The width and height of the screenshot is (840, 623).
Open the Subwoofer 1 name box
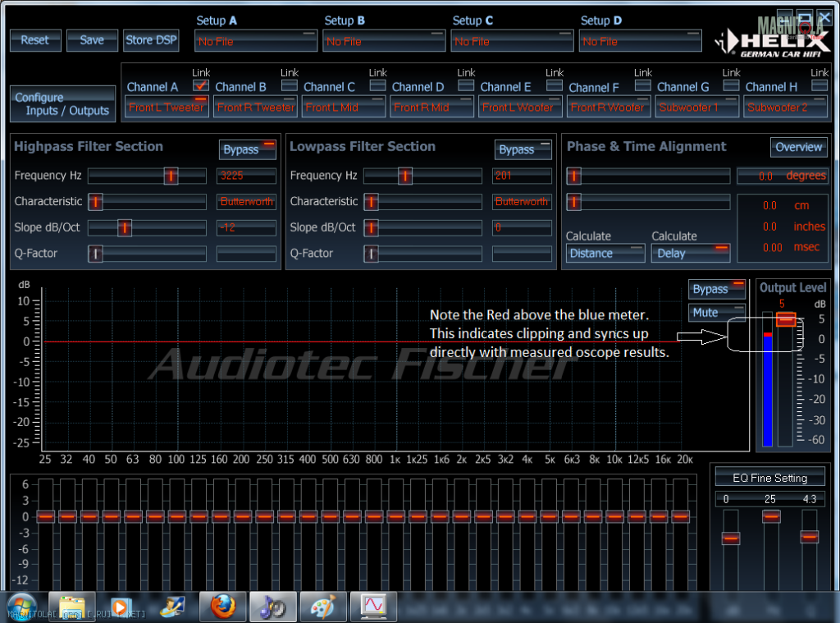(697, 107)
